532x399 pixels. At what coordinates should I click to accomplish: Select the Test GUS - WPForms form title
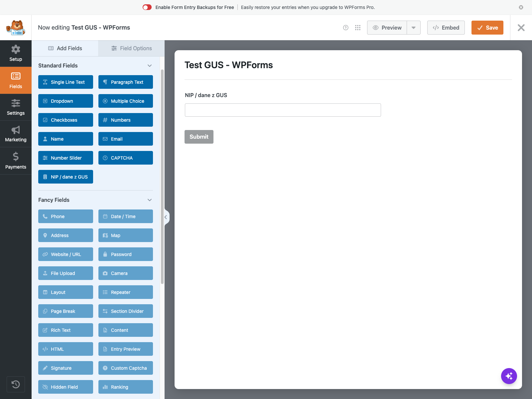coord(229,65)
